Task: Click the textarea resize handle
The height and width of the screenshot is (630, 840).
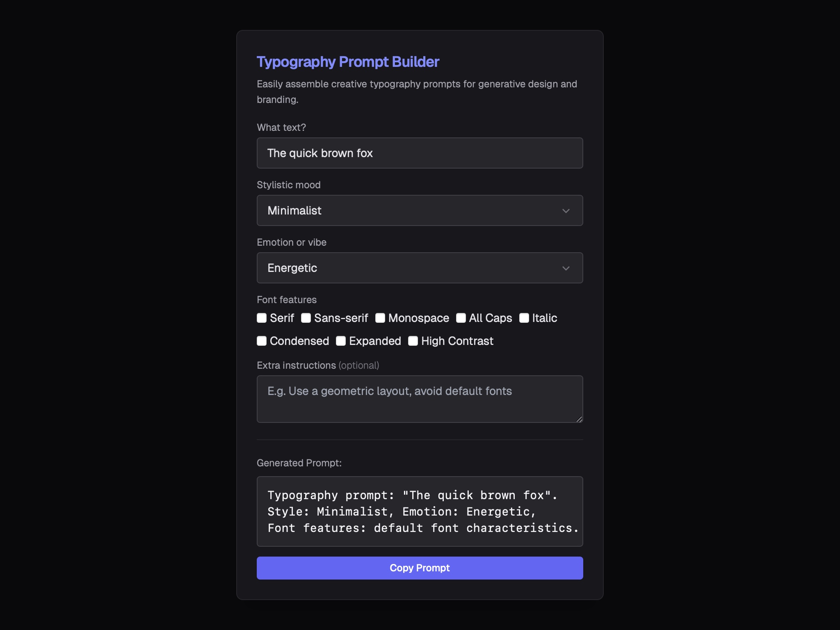Action: pyautogui.click(x=580, y=420)
